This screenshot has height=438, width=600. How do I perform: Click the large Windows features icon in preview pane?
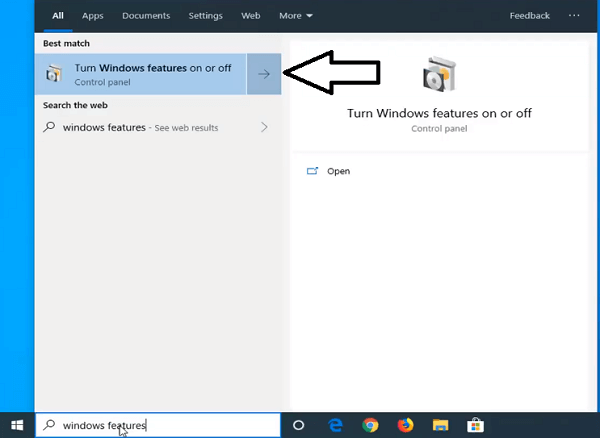pyautogui.click(x=439, y=74)
